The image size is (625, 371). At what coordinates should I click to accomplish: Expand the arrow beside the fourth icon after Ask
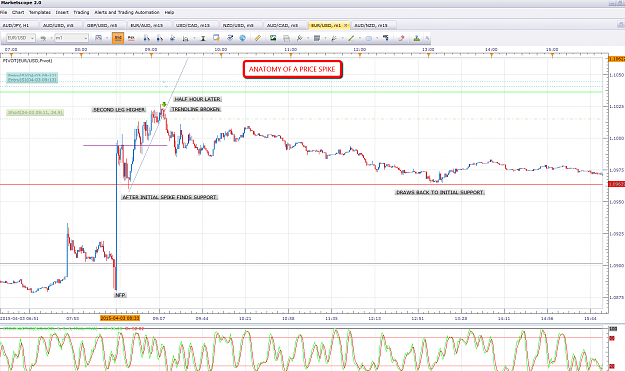coord(194,38)
